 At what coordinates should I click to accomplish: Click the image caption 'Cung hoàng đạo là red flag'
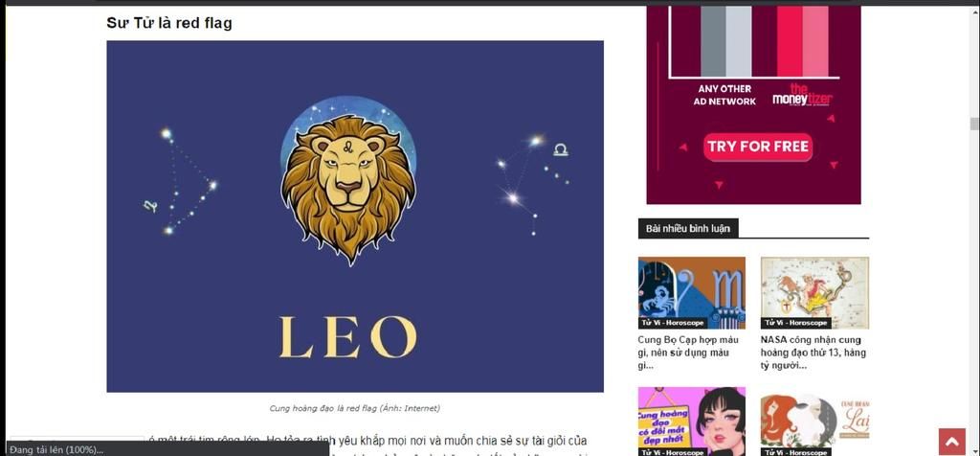click(x=355, y=408)
